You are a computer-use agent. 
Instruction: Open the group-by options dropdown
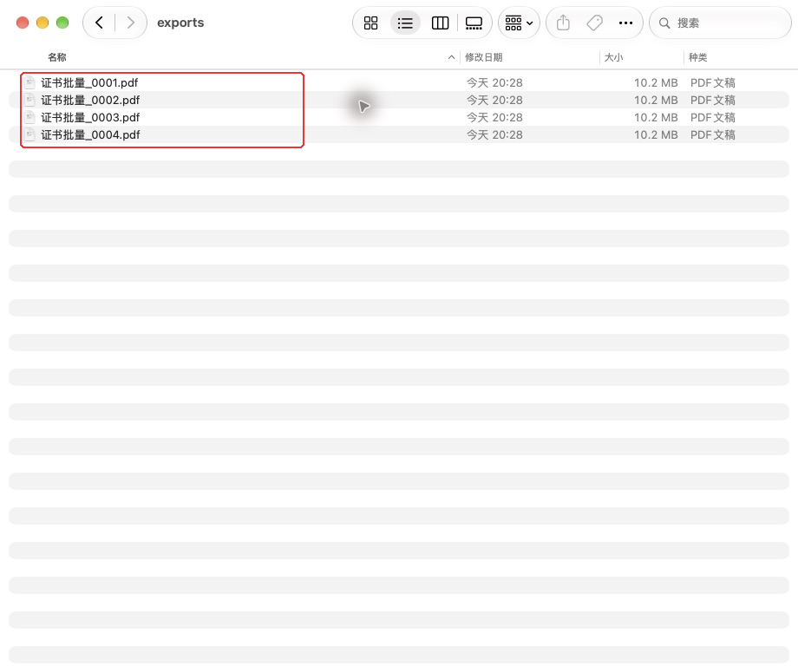[x=519, y=23]
